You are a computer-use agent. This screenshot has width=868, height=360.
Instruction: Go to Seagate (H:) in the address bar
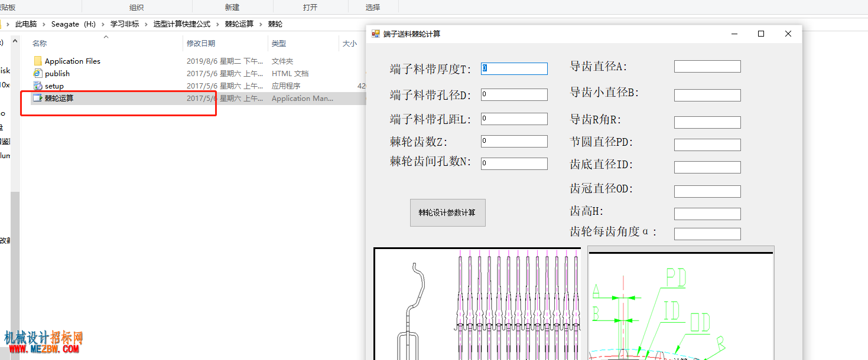73,24
